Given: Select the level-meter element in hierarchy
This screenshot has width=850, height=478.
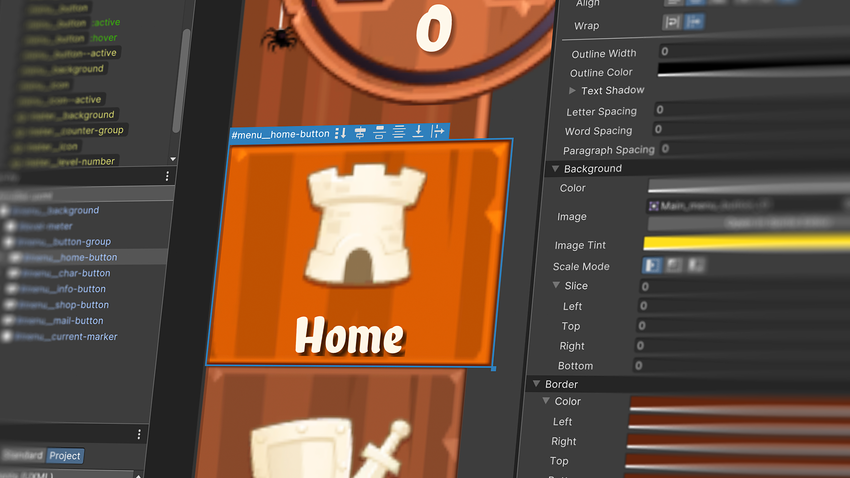Looking at the screenshot, I should click(46, 226).
